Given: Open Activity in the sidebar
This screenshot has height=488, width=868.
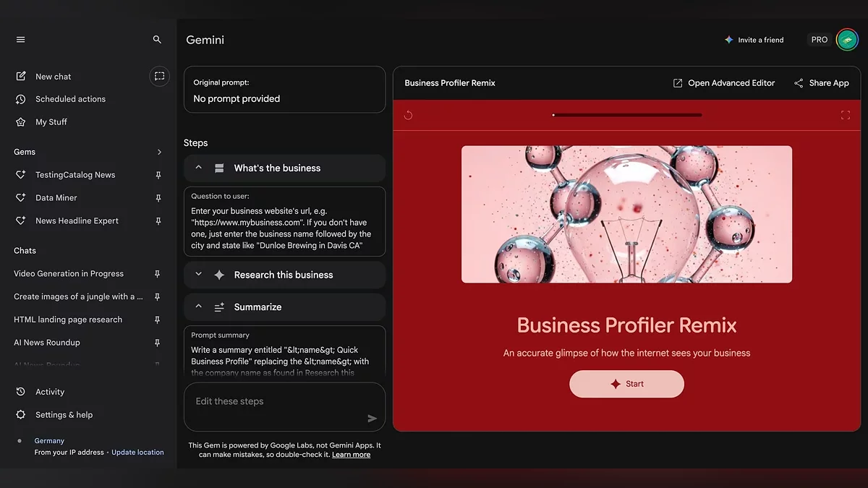Looking at the screenshot, I should 50,392.
